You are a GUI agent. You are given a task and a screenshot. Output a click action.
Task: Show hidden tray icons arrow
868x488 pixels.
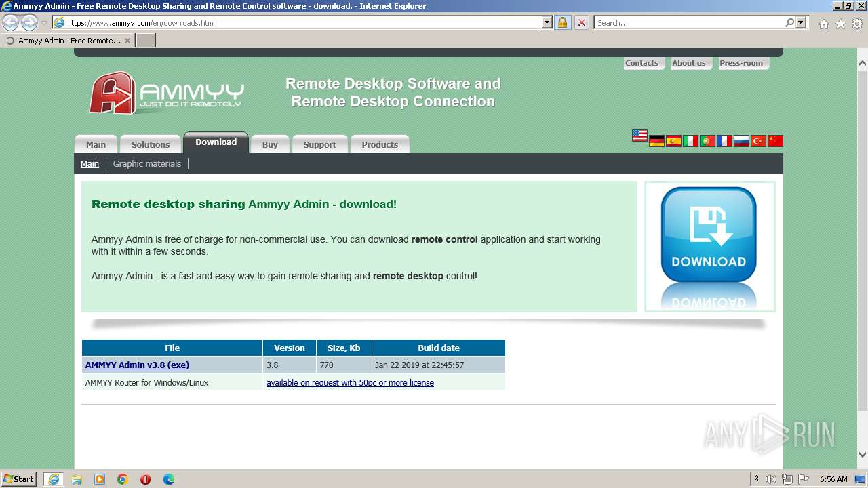pyautogui.click(x=756, y=479)
